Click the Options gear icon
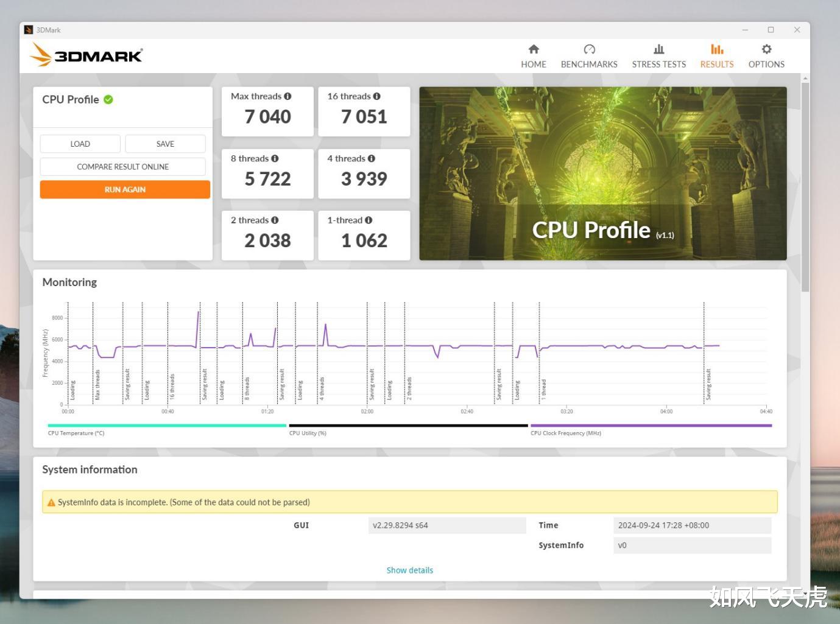 (766, 49)
